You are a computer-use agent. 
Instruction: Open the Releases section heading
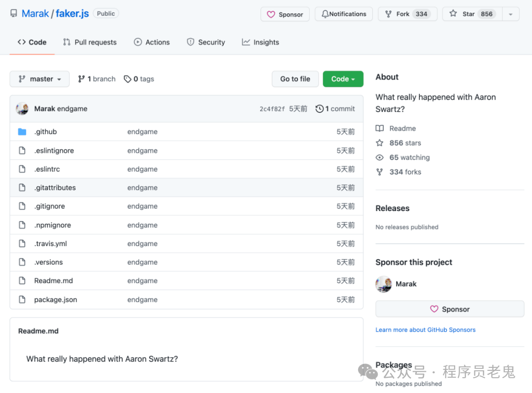pyautogui.click(x=393, y=208)
